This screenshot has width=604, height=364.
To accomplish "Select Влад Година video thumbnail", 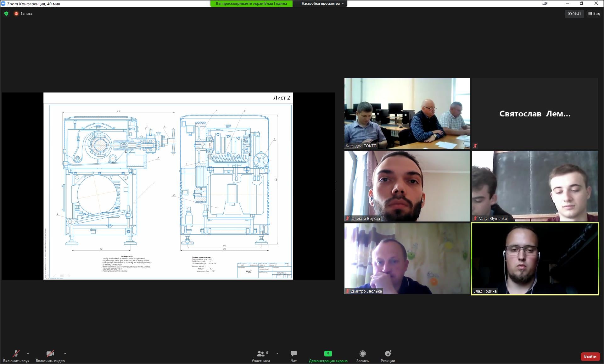I will 535,259.
